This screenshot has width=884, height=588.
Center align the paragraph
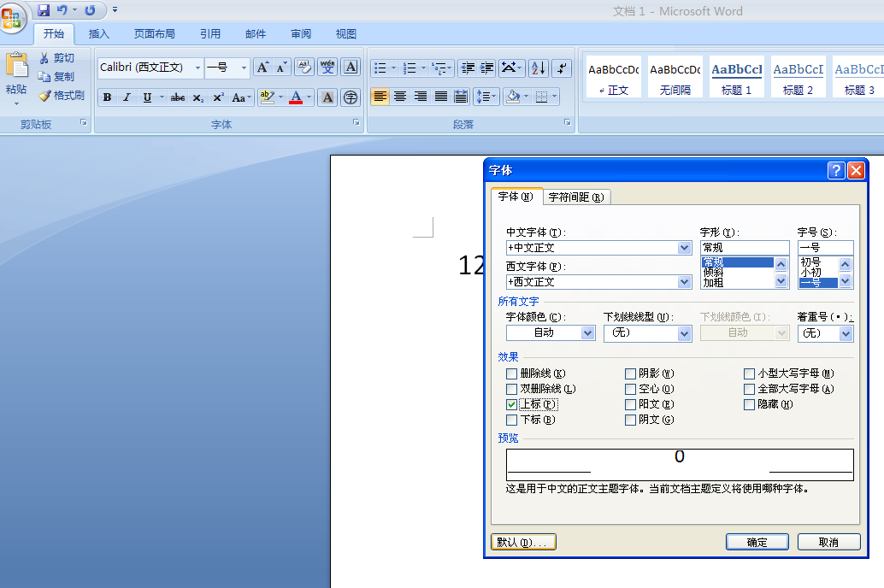point(400,97)
